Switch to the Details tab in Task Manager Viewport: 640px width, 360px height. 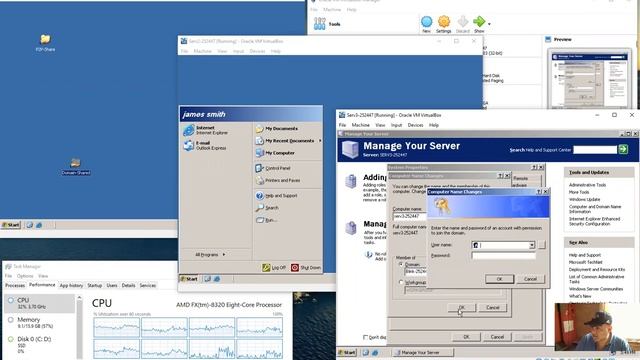pos(128,285)
